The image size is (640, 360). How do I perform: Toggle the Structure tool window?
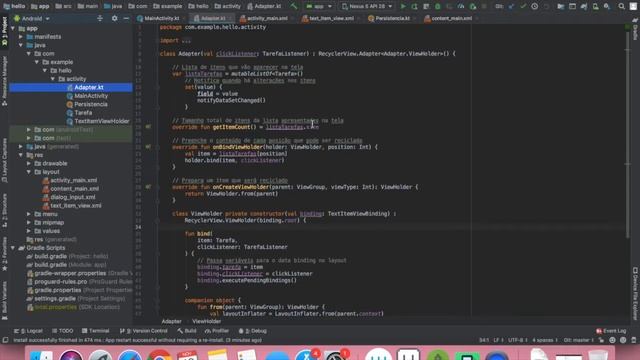point(4,211)
